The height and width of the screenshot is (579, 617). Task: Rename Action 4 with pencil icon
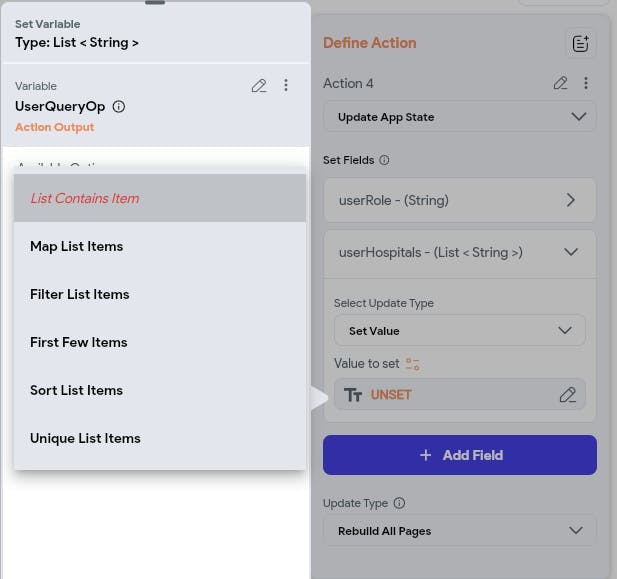[561, 83]
